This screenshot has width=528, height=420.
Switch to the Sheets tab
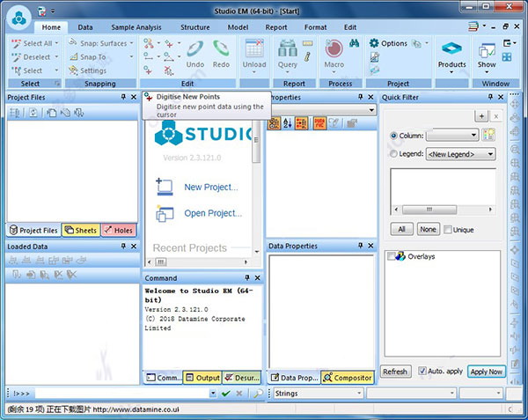point(81,231)
